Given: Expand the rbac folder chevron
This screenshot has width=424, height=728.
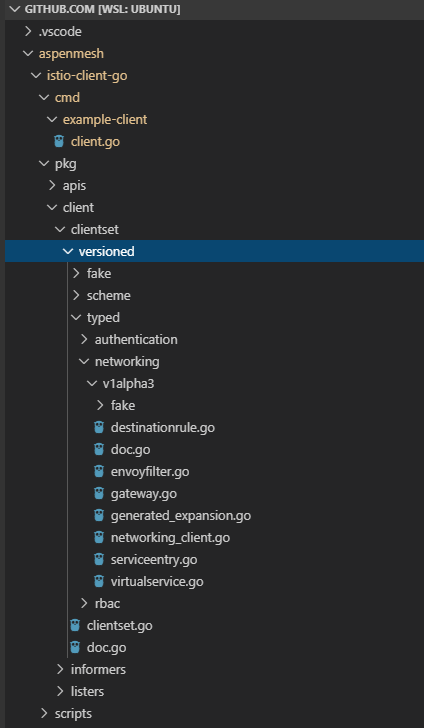Looking at the screenshot, I should pyautogui.click(x=84, y=603).
